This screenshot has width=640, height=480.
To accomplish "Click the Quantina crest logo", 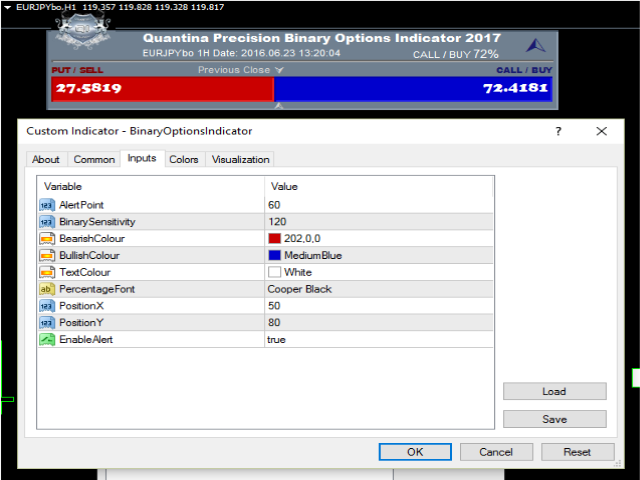I will coord(83,29).
